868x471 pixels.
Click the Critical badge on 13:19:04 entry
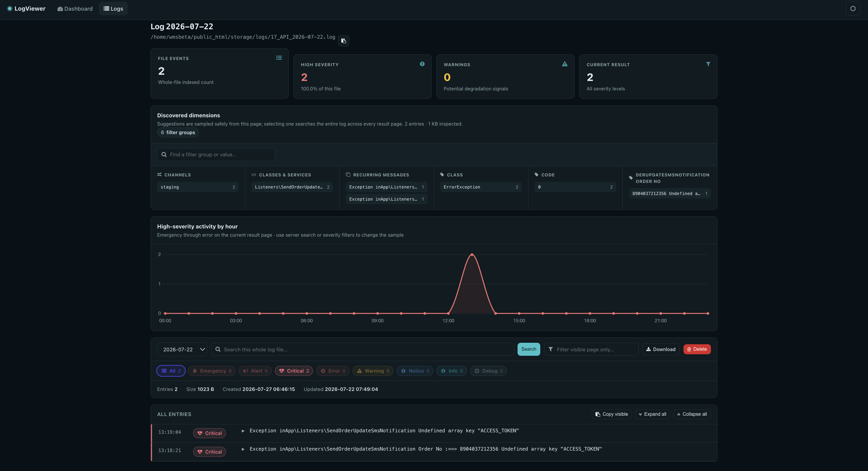tap(209, 433)
